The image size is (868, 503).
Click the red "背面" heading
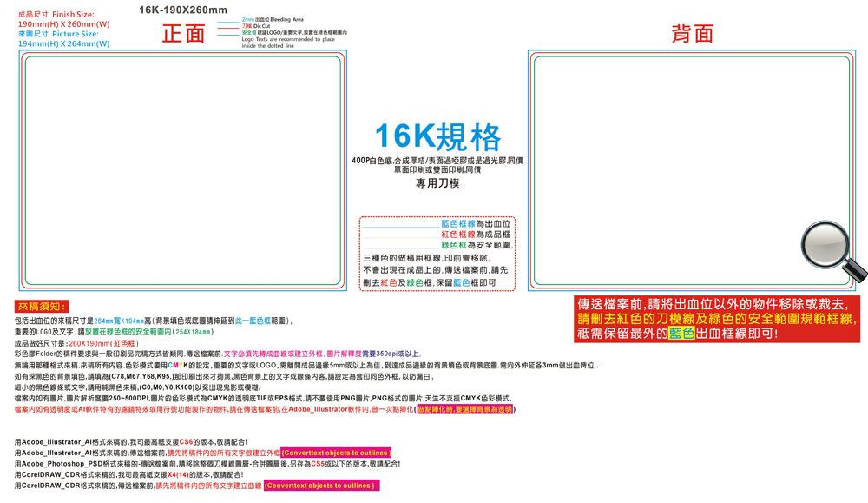coord(692,34)
